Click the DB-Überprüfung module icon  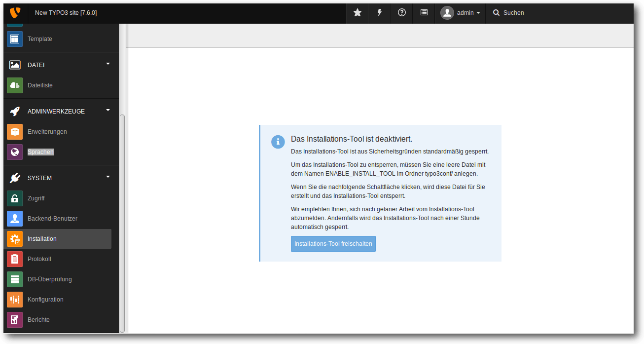coord(15,279)
